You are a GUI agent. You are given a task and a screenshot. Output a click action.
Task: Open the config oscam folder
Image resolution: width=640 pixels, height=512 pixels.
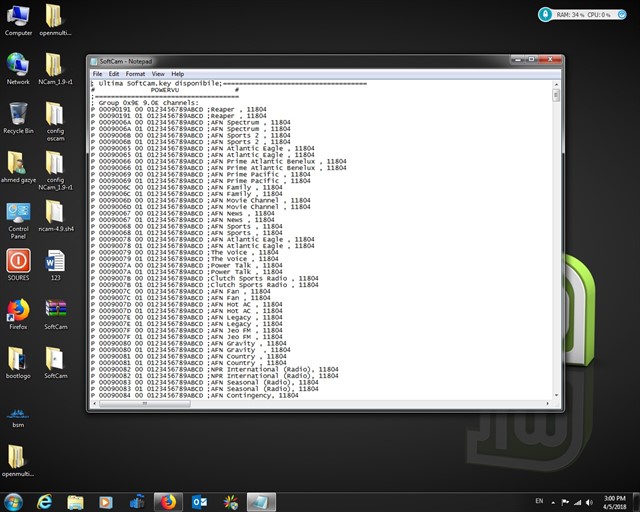pyautogui.click(x=55, y=121)
